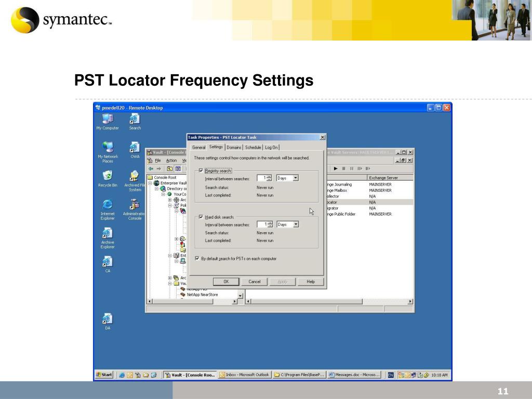
Task: Click the Help button in dialog
Action: (311, 282)
